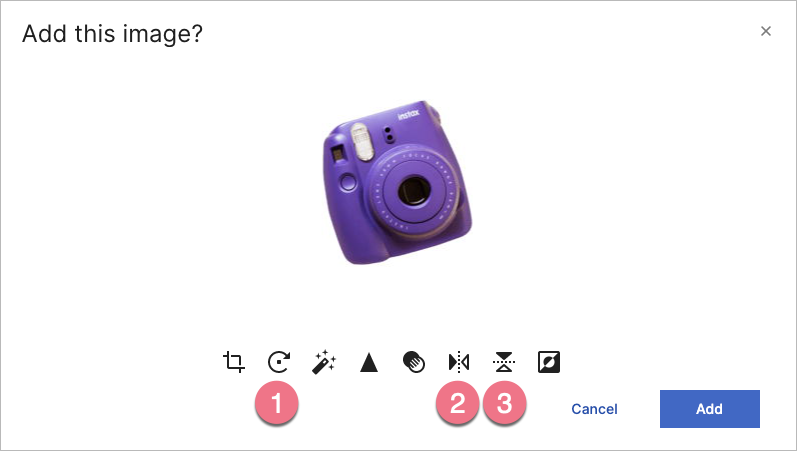797x451 pixels.
Task: Click the Rotate image icon
Action: pos(279,362)
